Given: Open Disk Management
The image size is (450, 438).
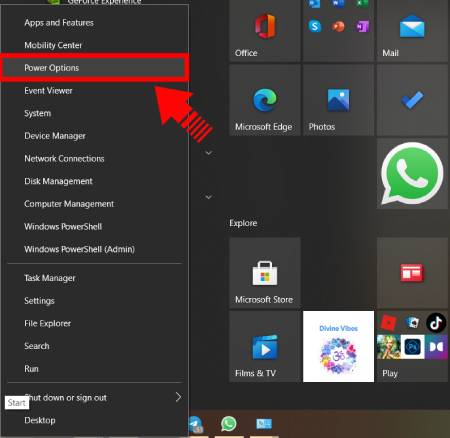Looking at the screenshot, I should point(95,181).
